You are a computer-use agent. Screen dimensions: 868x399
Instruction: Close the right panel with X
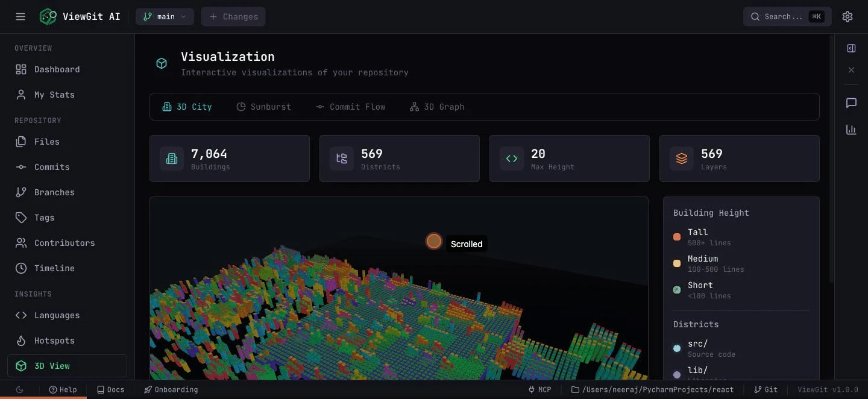[x=851, y=70]
